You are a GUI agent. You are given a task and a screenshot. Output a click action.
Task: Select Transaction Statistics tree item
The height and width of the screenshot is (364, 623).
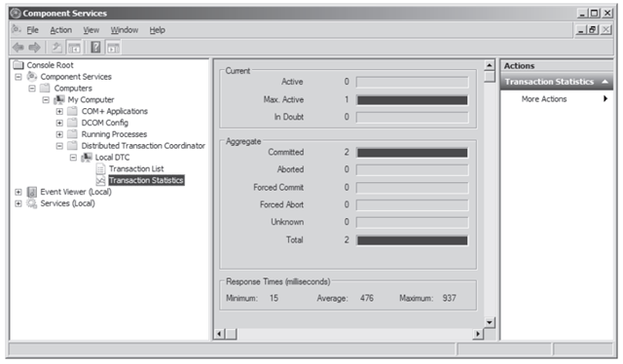tap(146, 180)
